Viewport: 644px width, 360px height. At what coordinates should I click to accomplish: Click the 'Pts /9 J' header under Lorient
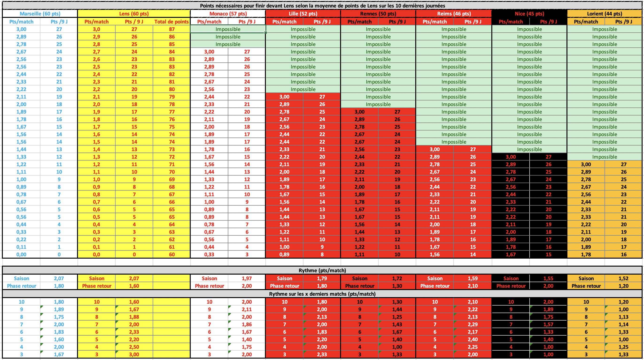click(x=624, y=22)
